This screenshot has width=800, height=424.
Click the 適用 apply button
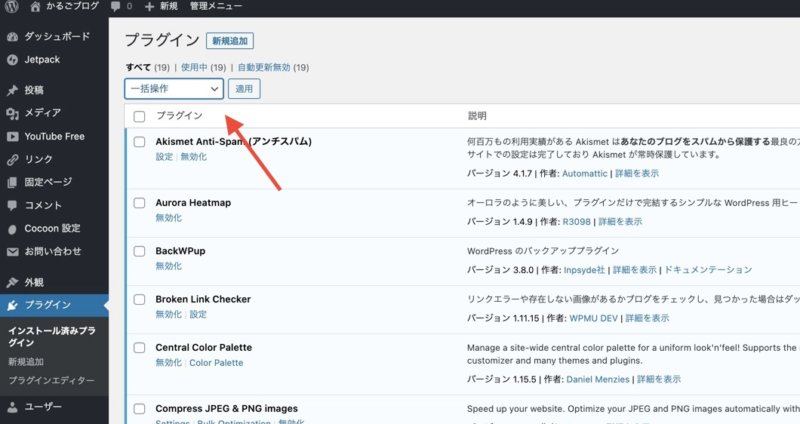click(244, 89)
